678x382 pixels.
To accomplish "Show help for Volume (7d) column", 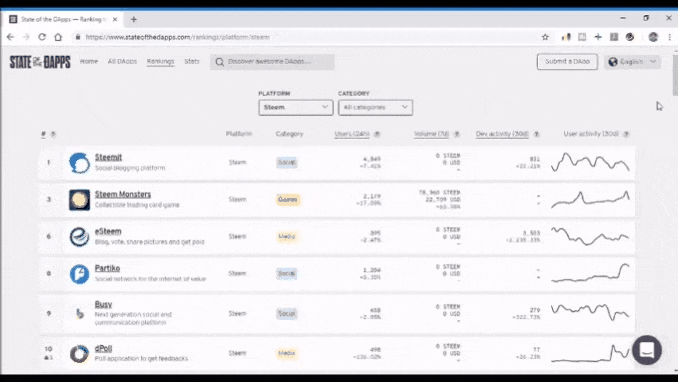I will (457, 134).
